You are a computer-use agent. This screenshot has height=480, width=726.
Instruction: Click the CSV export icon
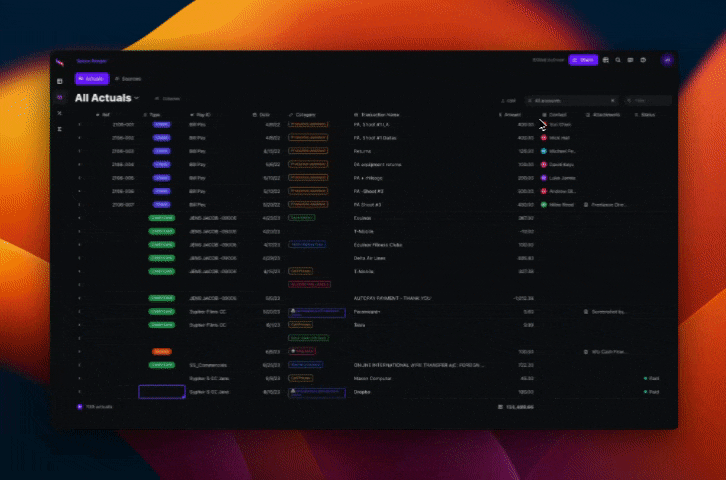pos(509,101)
